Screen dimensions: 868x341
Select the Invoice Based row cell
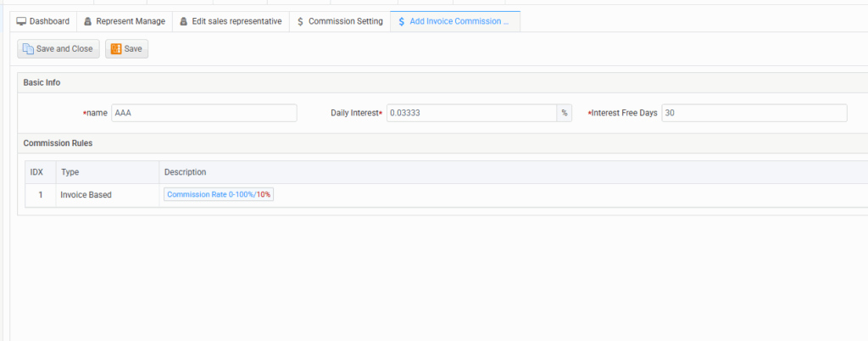pos(86,195)
